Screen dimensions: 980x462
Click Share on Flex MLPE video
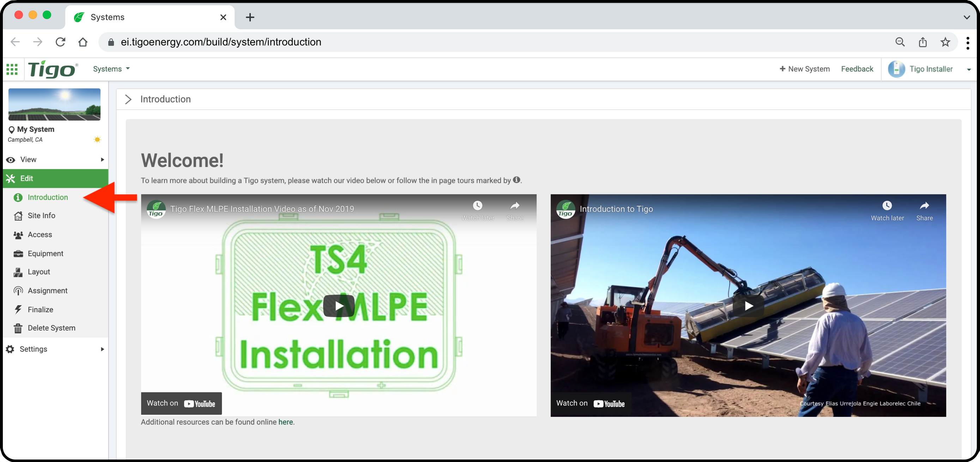click(515, 210)
